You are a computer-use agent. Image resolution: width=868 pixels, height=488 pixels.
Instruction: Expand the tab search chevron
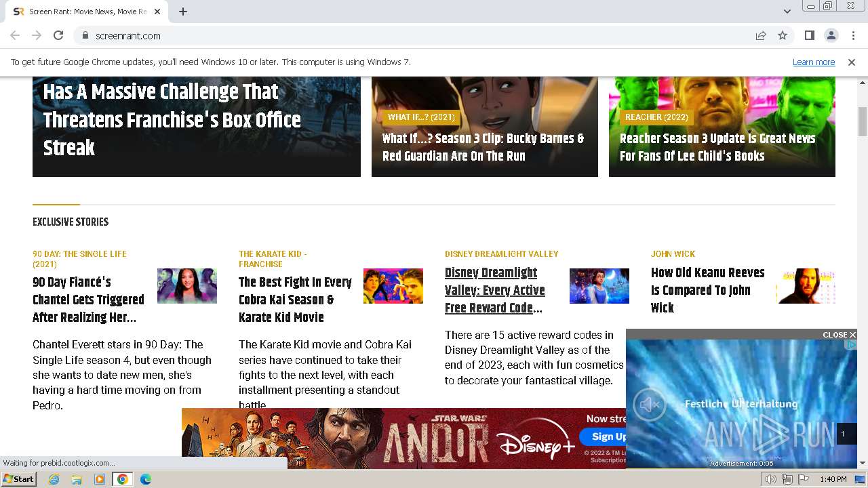click(787, 12)
